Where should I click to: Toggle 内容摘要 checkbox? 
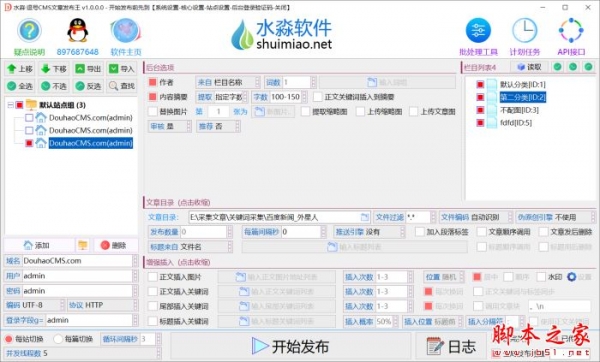[x=153, y=97]
